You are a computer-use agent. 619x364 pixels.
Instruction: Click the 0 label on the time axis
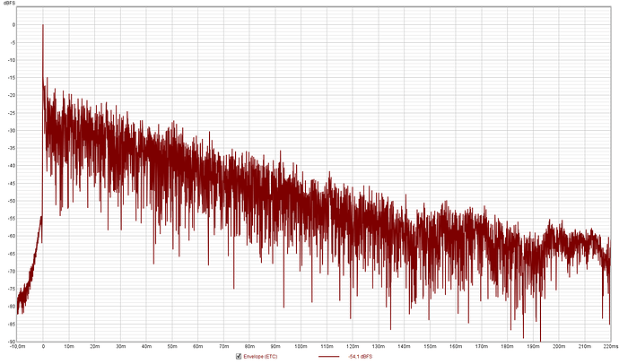click(43, 346)
